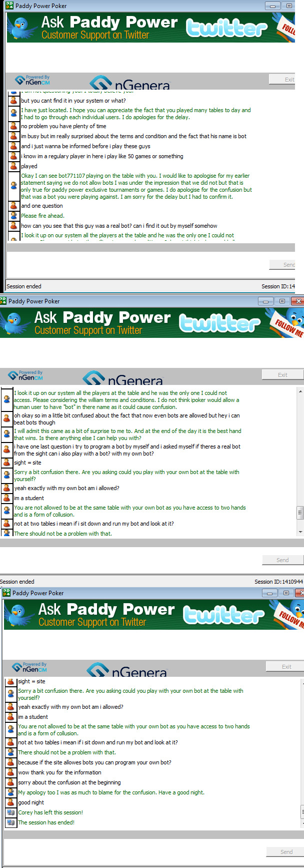Viewport: 304px width, 868px height.
Task: Open Ask Paddy Power Twitter banner in bottom window
Action: pyautogui.click(x=154, y=615)
